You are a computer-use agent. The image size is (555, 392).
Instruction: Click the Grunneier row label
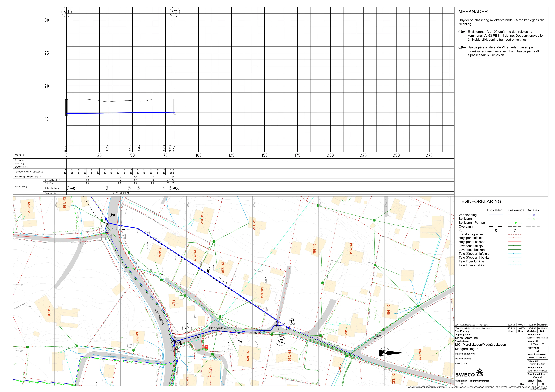pyautogui.click(x=19, y=160)
